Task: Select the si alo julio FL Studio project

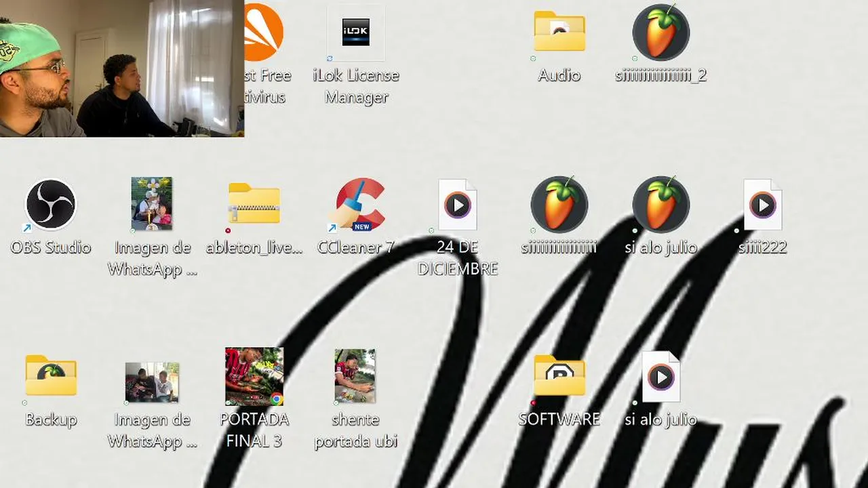Action: (x=661, y=204)
